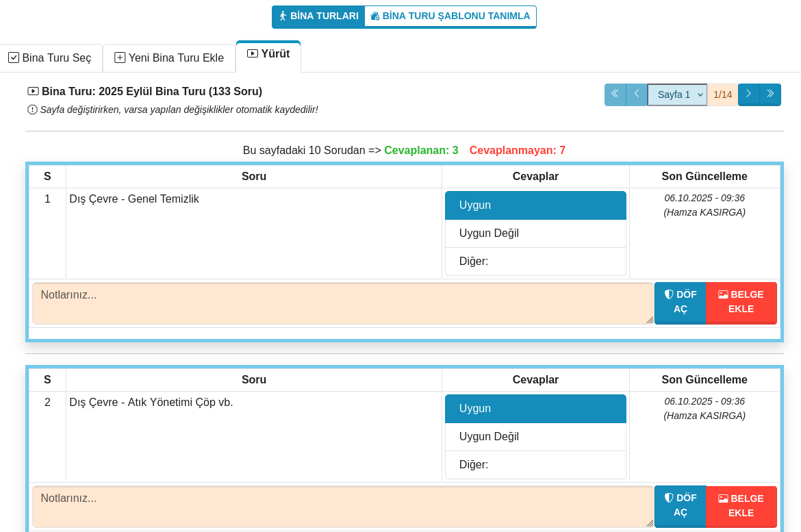Select 'Uygun Değil' for question 1
The image size is (801, 532).
click(x=535, y=233)
